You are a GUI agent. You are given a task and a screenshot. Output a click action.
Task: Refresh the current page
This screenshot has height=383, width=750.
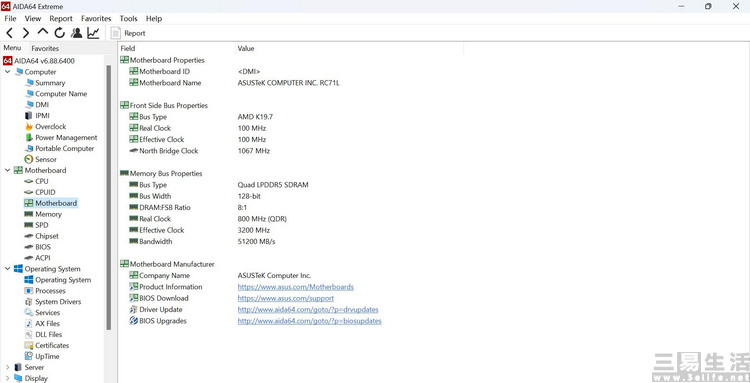click(59, 33)
